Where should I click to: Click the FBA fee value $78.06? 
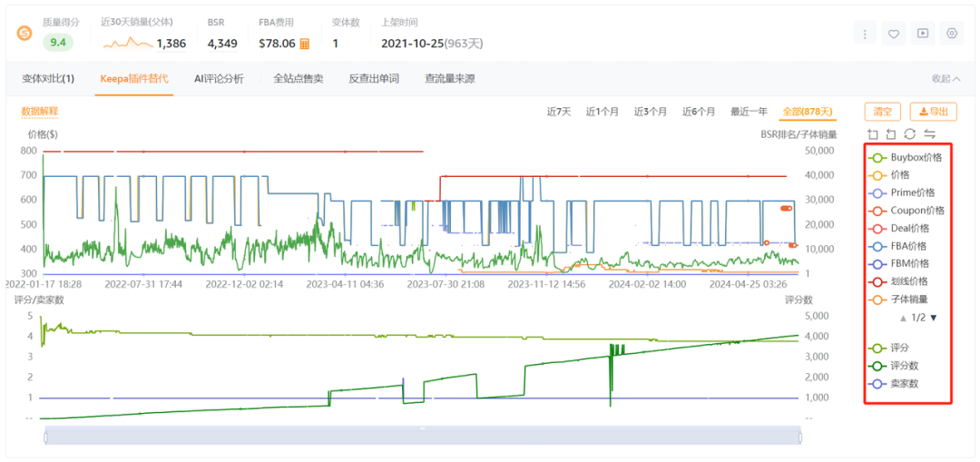point(277,44)
